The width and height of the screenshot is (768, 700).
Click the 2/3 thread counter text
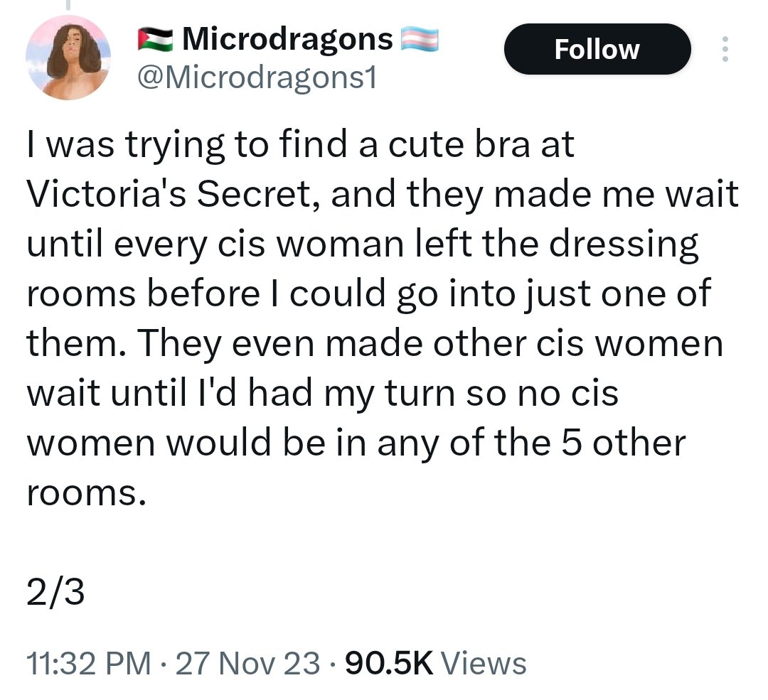click(55, 592)
